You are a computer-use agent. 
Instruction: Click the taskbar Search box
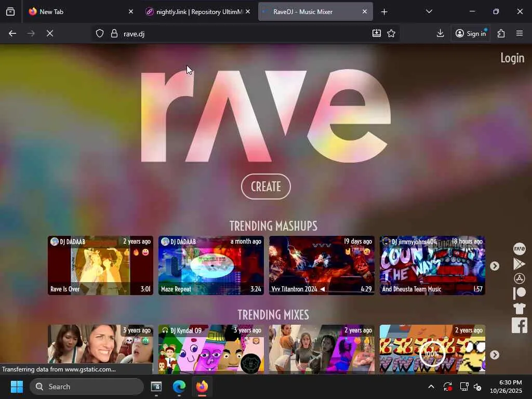pyautogui.click(x=87, y=387)
